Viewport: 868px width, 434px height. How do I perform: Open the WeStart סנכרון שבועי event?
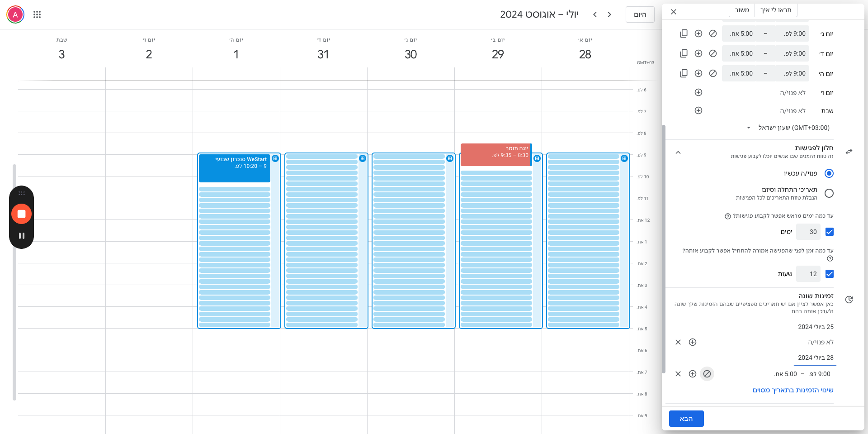click(x=235, y=168)
